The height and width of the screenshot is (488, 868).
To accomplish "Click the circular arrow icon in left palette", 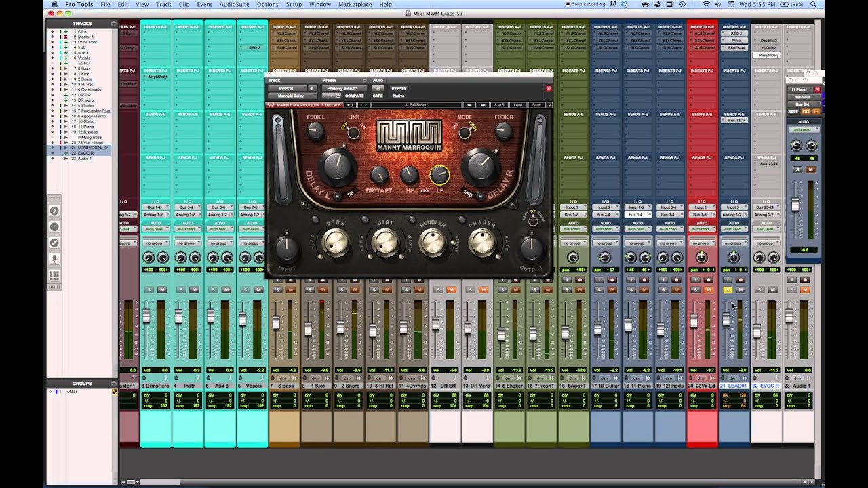I will tap(54, 211).
